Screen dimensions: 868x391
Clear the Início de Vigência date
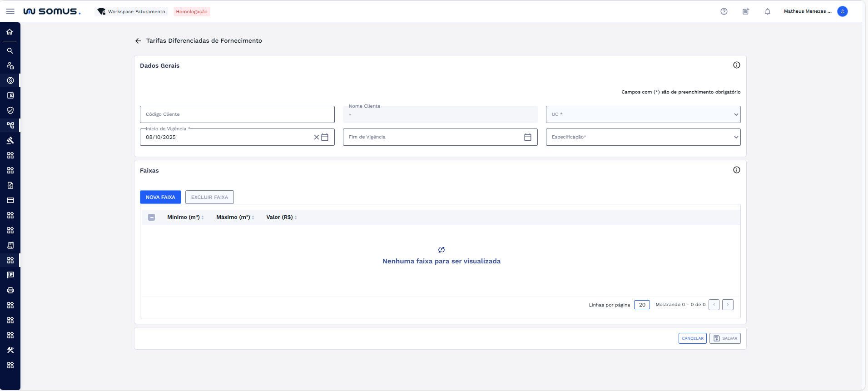(317, 137)
